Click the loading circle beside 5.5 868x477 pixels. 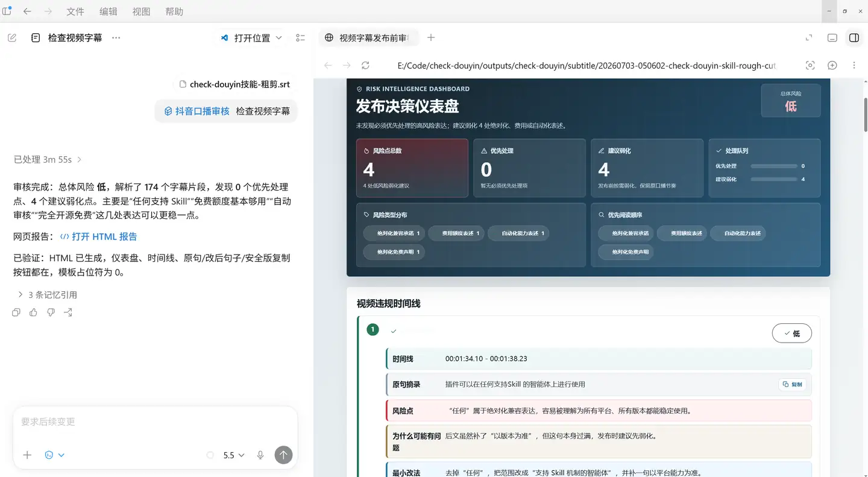pyautogui.click(x=210, y=455)
